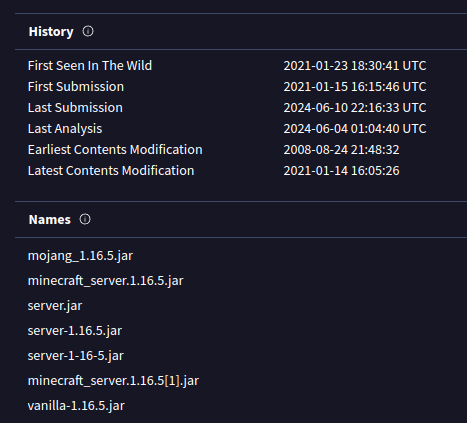Click the First Seen In The Wild label
Viewport: 467px width, 423px height.
tap(90, 65)
